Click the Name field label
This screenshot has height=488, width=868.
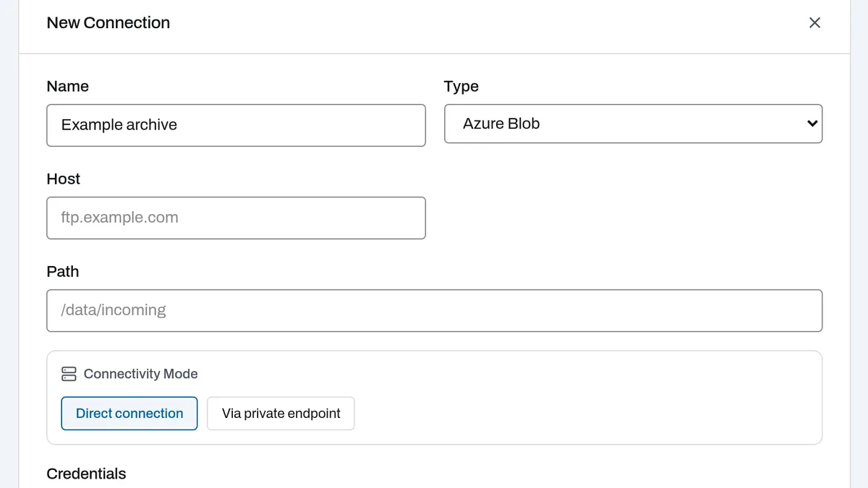[68, 86]
